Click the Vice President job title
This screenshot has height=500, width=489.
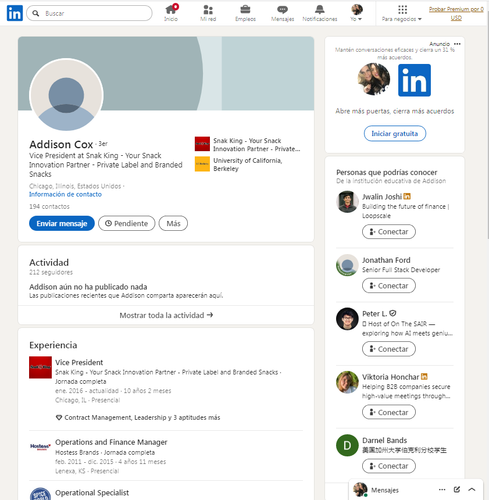click(x=79, y=362)
